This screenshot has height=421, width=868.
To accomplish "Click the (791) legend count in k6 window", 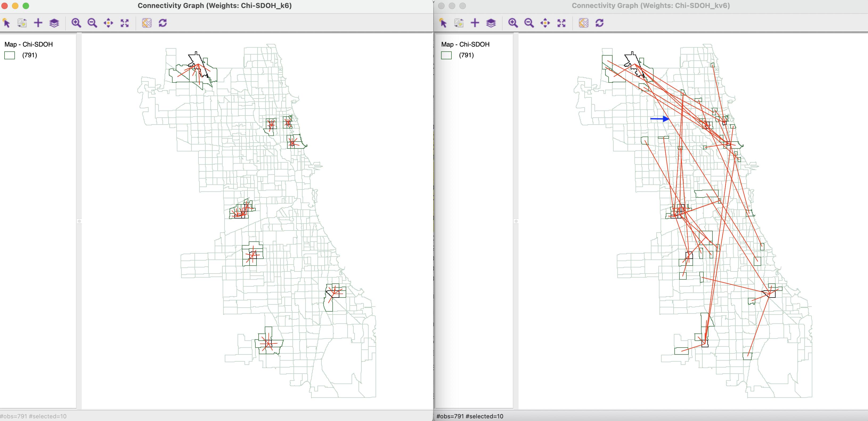I will pyautogui.click(x=30, y=55).
